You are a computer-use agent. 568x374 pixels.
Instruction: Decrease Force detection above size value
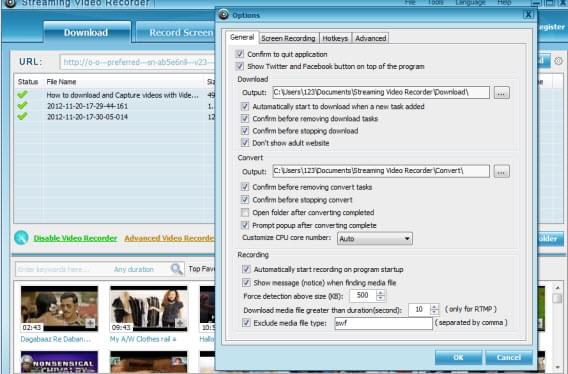(380, 299)
